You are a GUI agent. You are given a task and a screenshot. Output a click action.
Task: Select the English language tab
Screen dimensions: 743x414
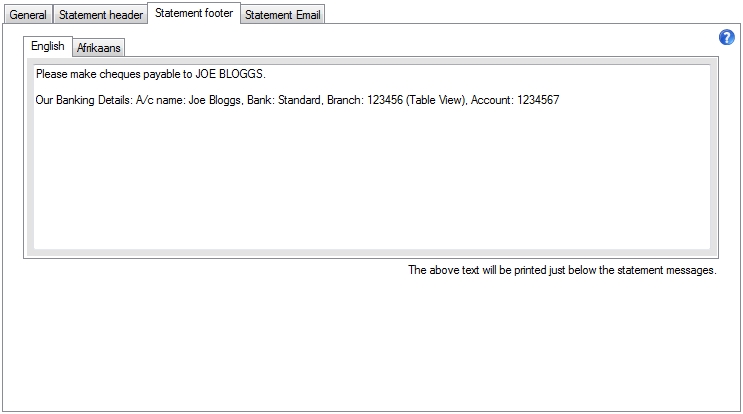[x=48, y=46]
